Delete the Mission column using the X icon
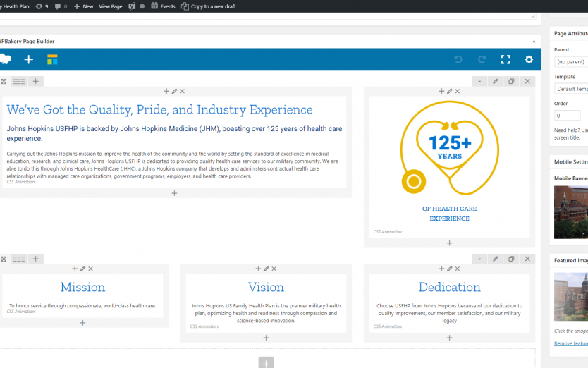The width and height of the screenshot is (588, 368). [x=91, y=269]
